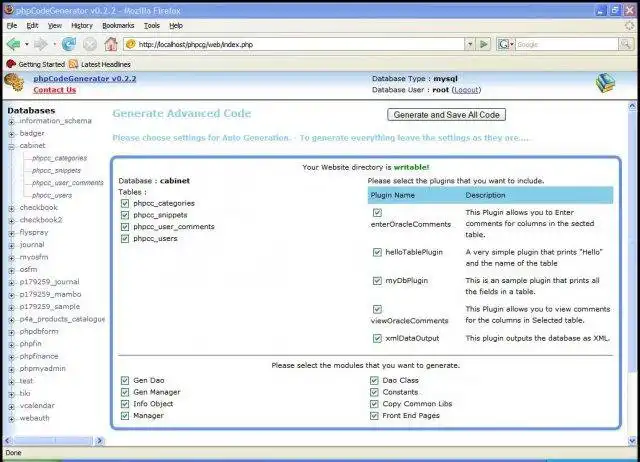
Task: Go to the Home page icon
Action: pyautogui.click(x=111, y=44)
